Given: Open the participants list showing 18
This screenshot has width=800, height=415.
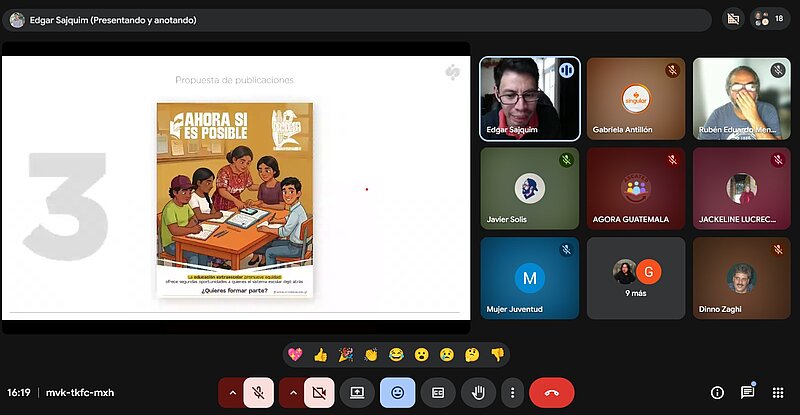Looking at the screenshot, I should click(x=770, y=19).
